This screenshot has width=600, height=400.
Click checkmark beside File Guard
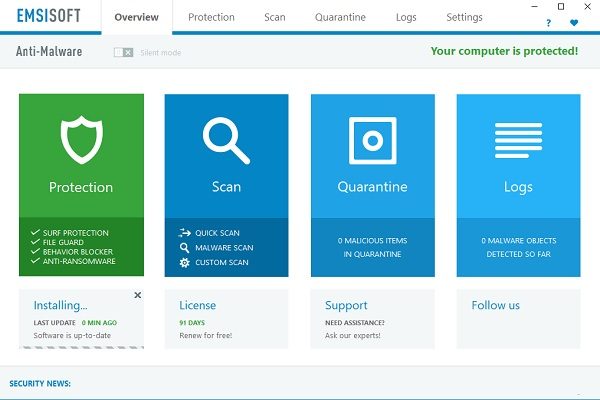click(x=35, y=242)
